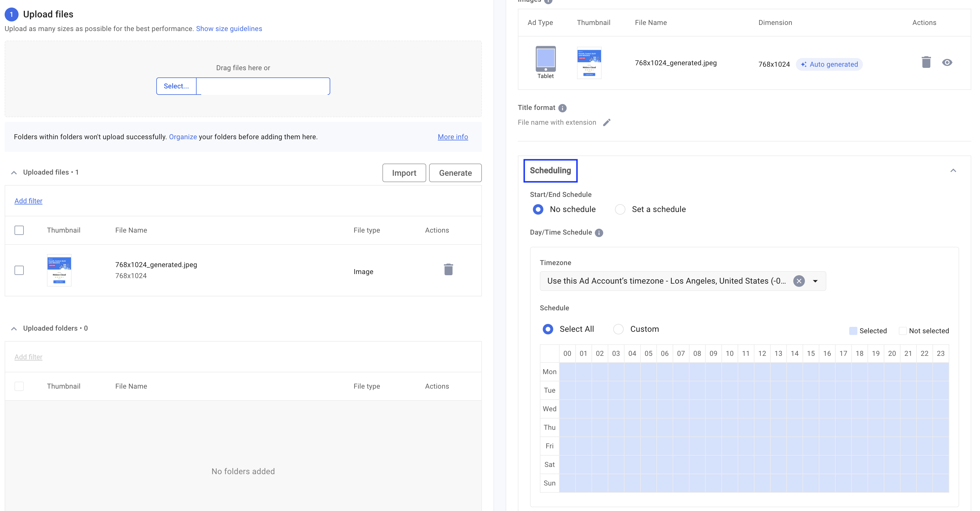
Task: Follow the Organize folders link
Action: 183,137
